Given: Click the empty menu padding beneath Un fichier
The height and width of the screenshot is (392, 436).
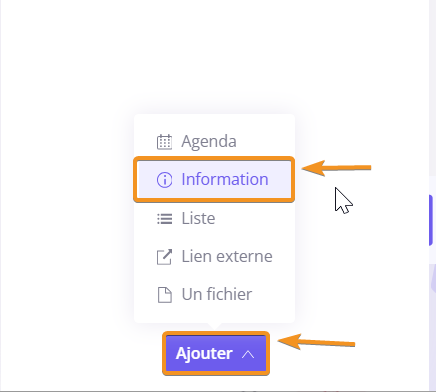Looking at the screenshot, I should click(x=214, y=314).
